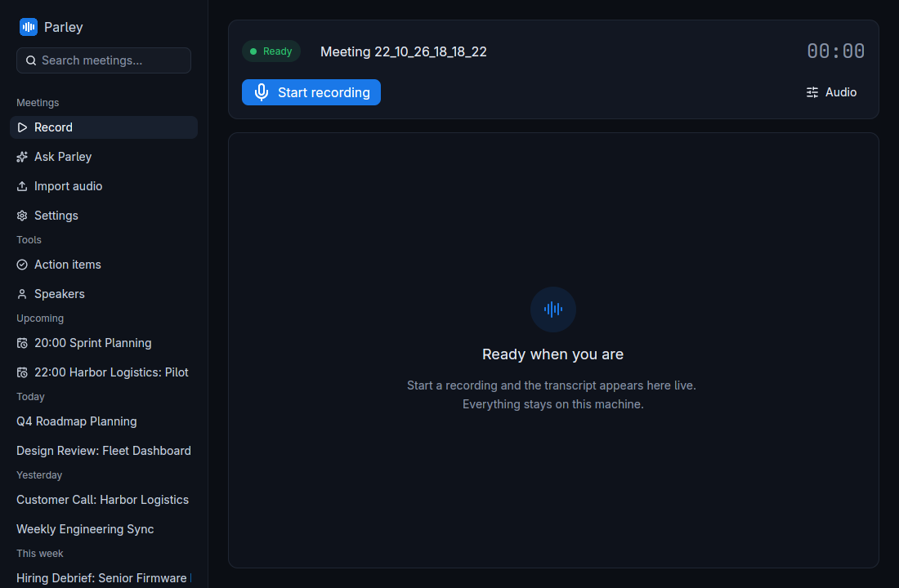Click the microphone icon in Start recording
The width and height of the screenshot is (899, 588).
pos(262,92)
